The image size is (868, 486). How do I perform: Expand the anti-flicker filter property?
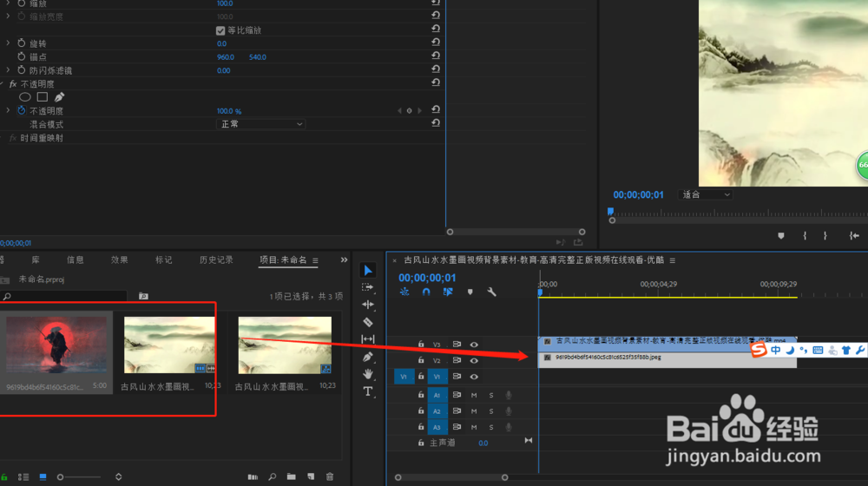(x=8, y=69)
